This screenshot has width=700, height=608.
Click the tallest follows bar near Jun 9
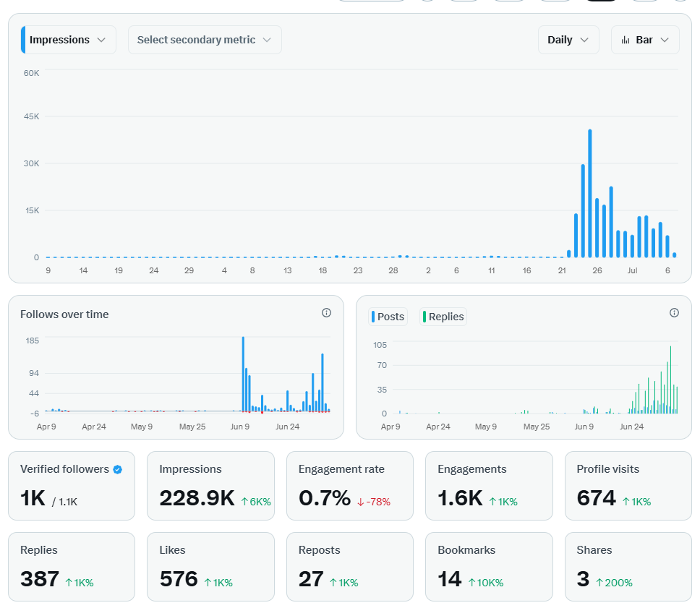(243, 374)
